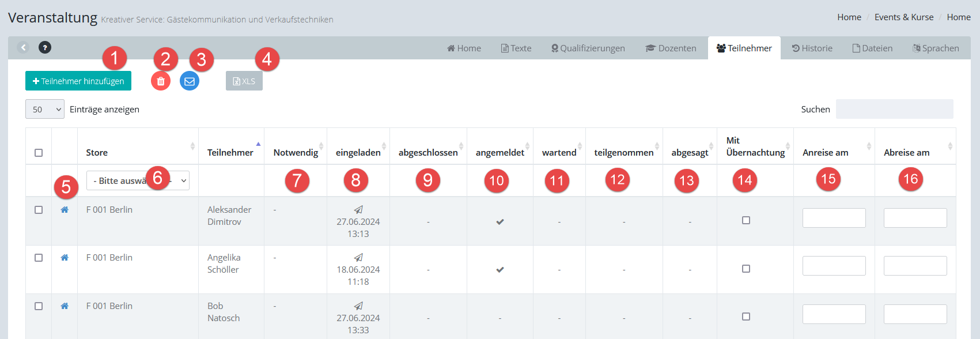Click home icon in Bob Natosch row
Screen dimensions: 980x339
[65, 306]
